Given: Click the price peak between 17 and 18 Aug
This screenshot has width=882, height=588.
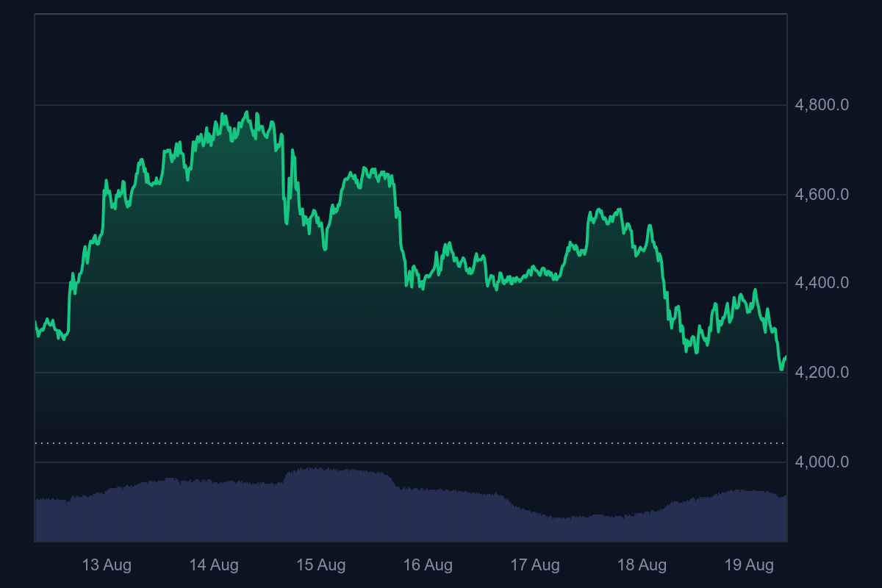Looking at the screenshot, I should tap(620, 209).
